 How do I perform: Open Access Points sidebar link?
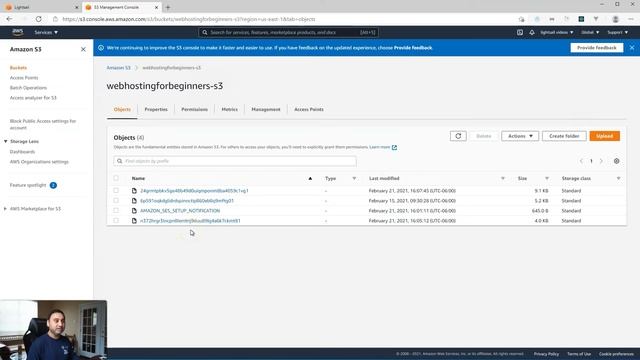click(24, 78)
